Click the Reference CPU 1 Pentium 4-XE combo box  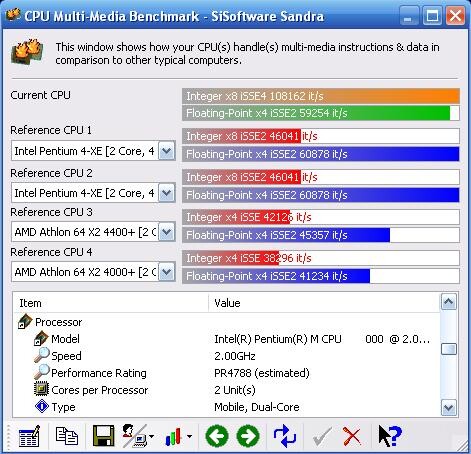(x=93, y=151)
